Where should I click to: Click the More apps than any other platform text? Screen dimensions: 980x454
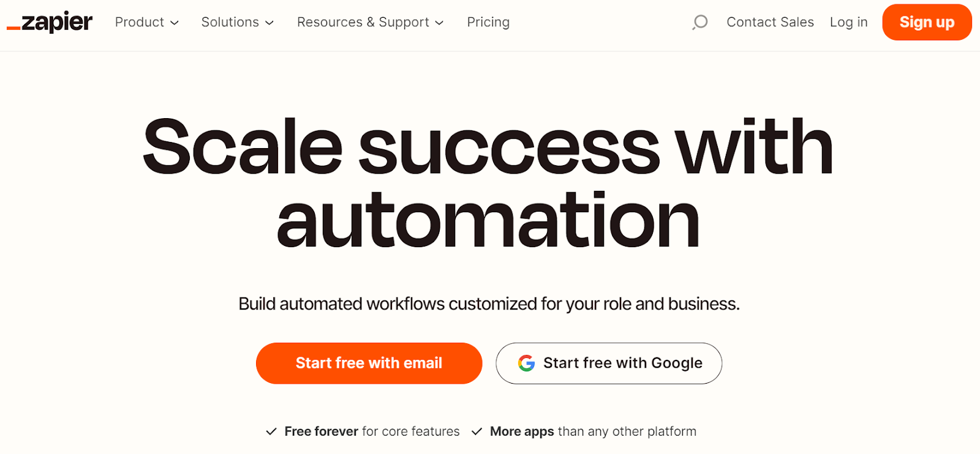[x=593, y=431]
